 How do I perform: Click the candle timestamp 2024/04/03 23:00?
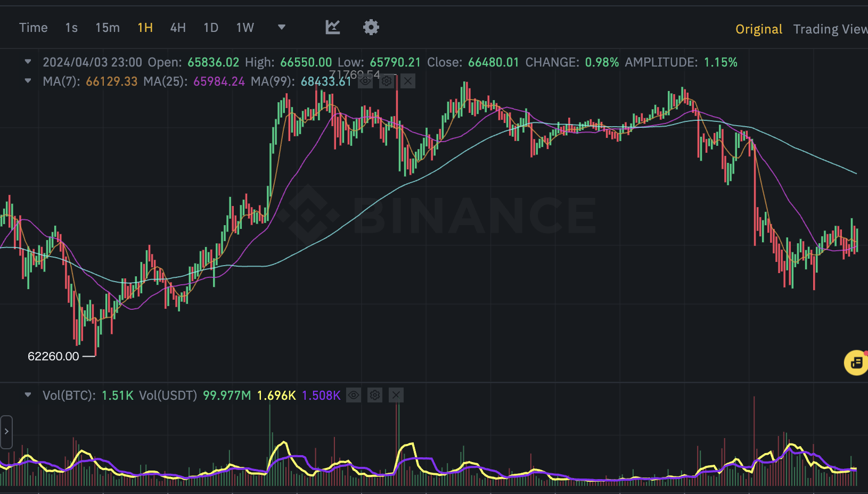tap(93, 62)
